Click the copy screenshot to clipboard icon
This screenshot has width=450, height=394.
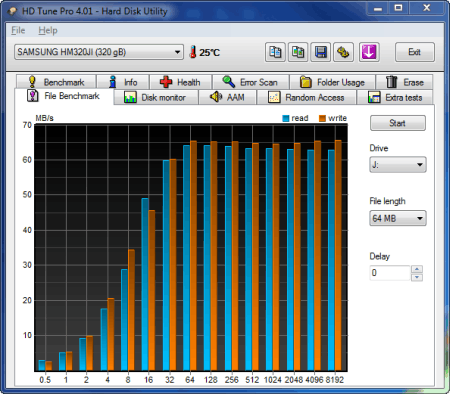coord(298,52)
